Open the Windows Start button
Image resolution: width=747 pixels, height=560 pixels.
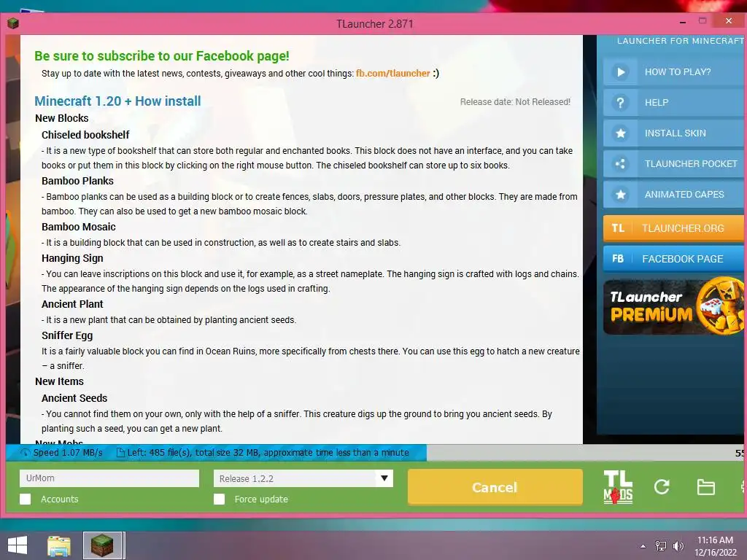[x=18, y=545]
